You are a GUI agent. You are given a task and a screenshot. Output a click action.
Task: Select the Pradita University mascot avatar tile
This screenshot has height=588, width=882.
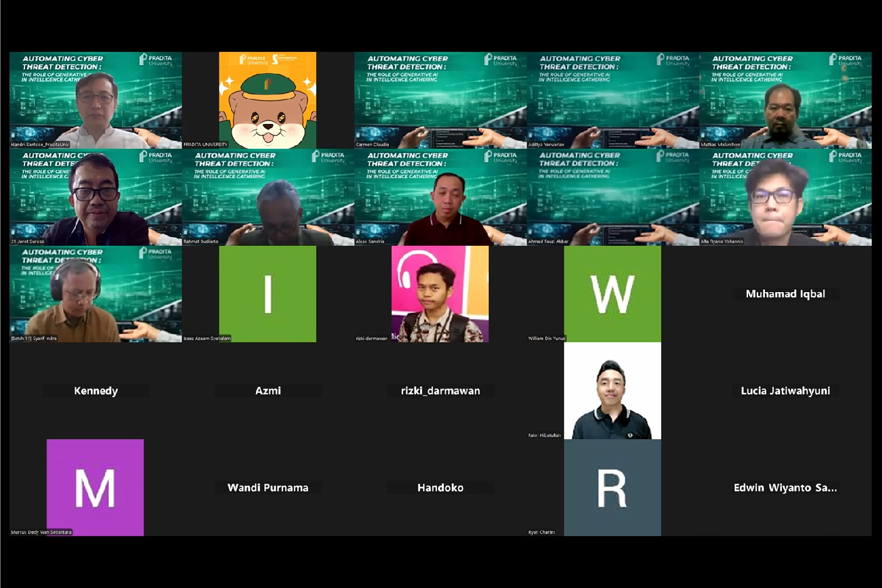[267, 100]
